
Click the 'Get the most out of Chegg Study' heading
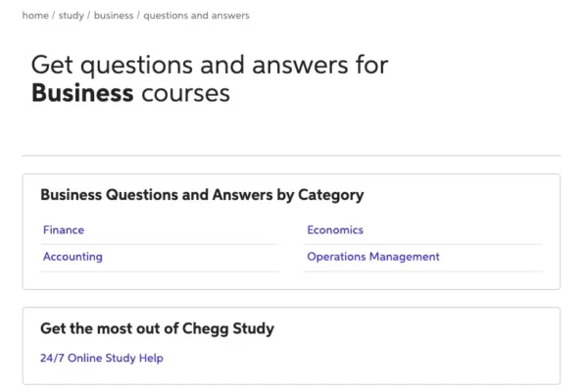pos(157,328)
